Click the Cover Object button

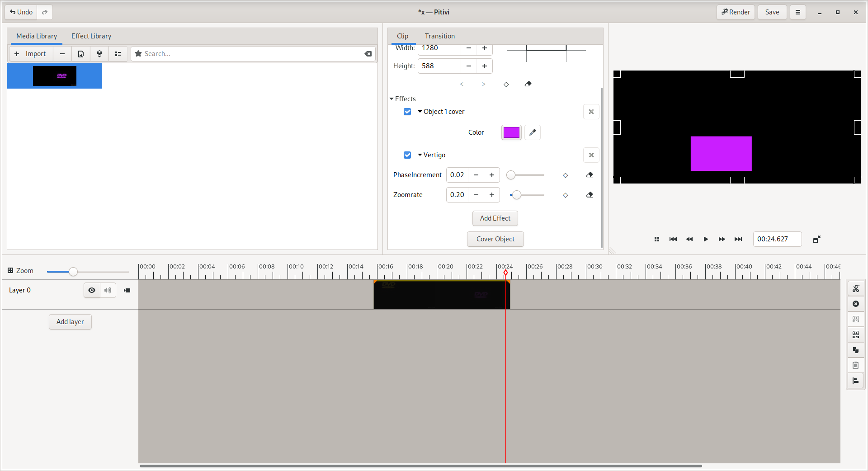[x=495, y=239]
